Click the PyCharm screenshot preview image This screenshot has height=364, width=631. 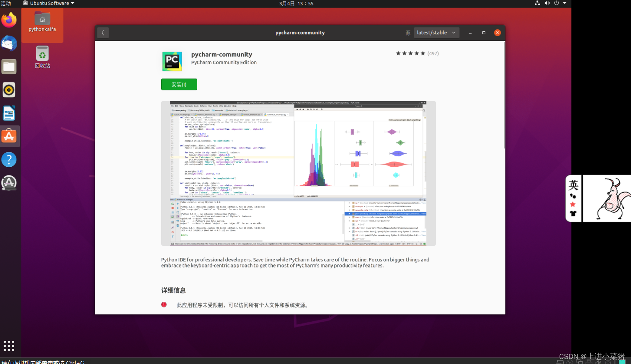tap(298, 173)
